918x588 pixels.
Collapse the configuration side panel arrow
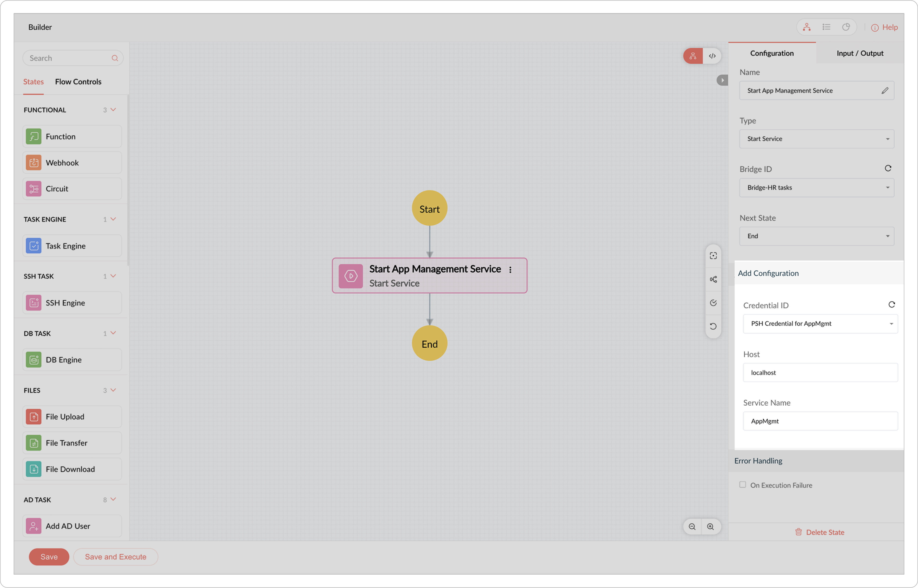point(722,80)
